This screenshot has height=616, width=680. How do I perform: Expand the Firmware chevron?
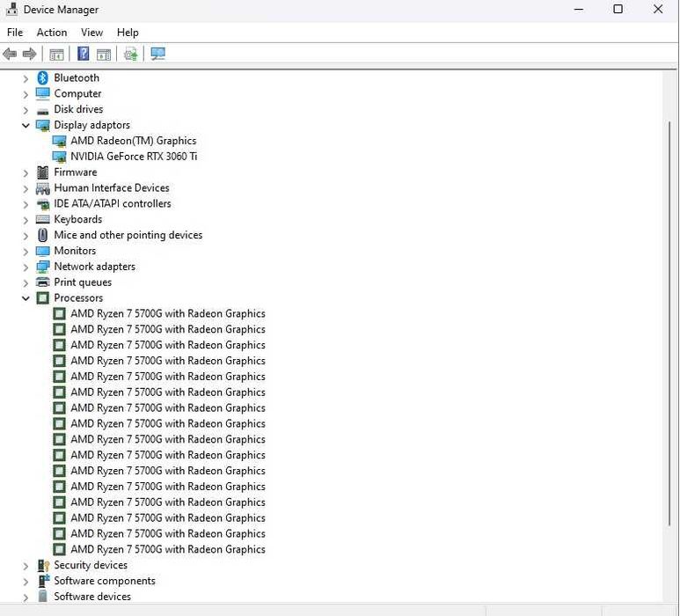click(x=26, y=172)
